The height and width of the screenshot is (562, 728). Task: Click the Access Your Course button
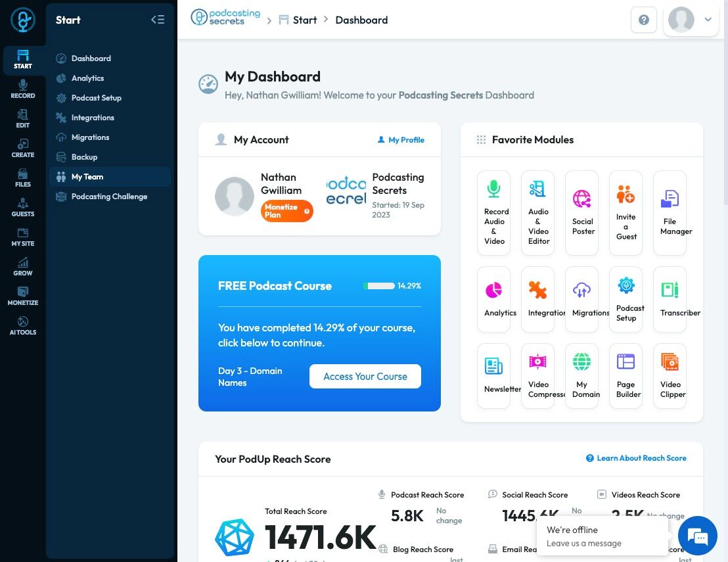365,376
